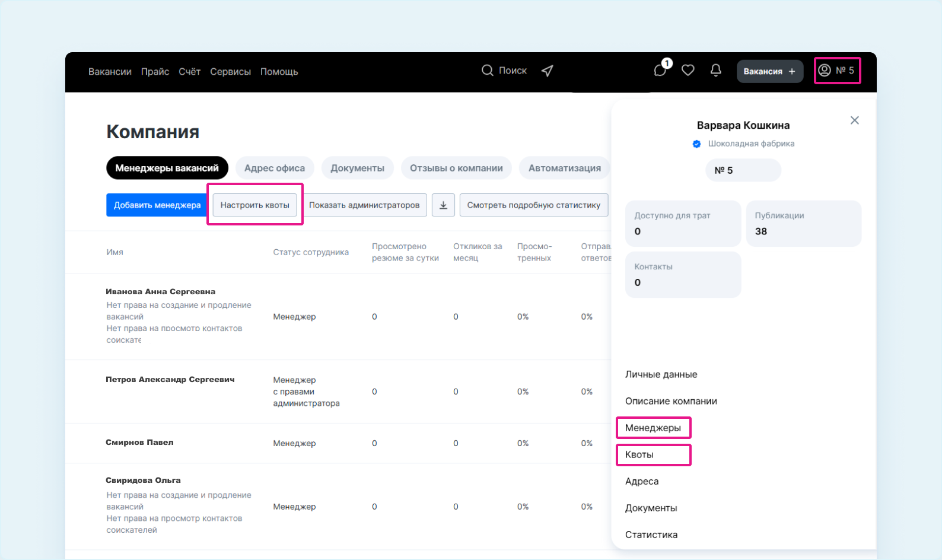Open Менеджеры in the profile panel
Image resolution: width=942 pixels, height=560 pixels.
coord(653,428)
